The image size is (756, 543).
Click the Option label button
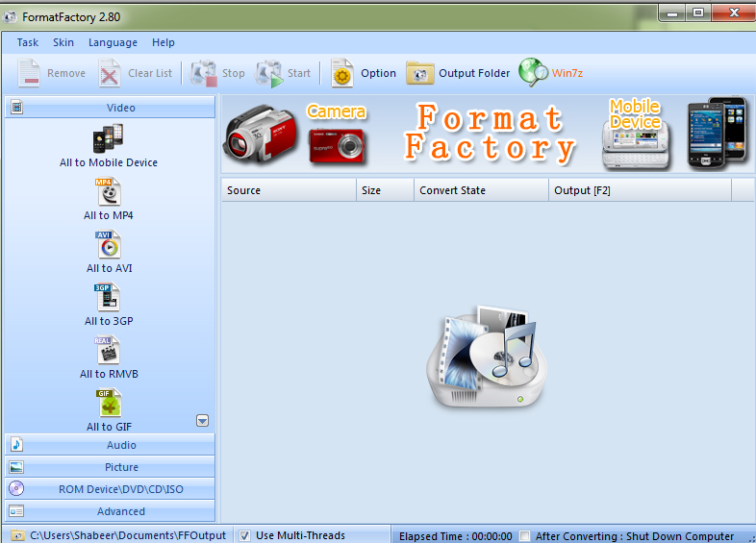[379, 73]
